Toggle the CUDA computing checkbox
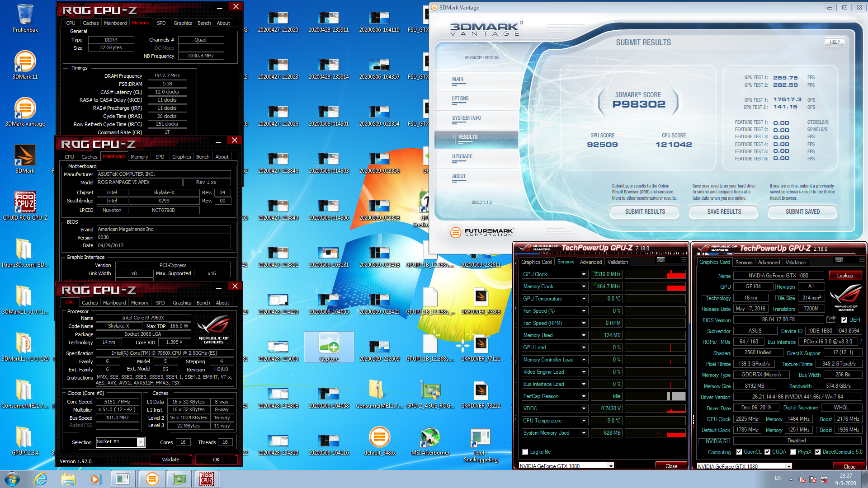Image resolution: width=868 pixels, height=488 pixels. pyautogui.click(x=767, y=452)
